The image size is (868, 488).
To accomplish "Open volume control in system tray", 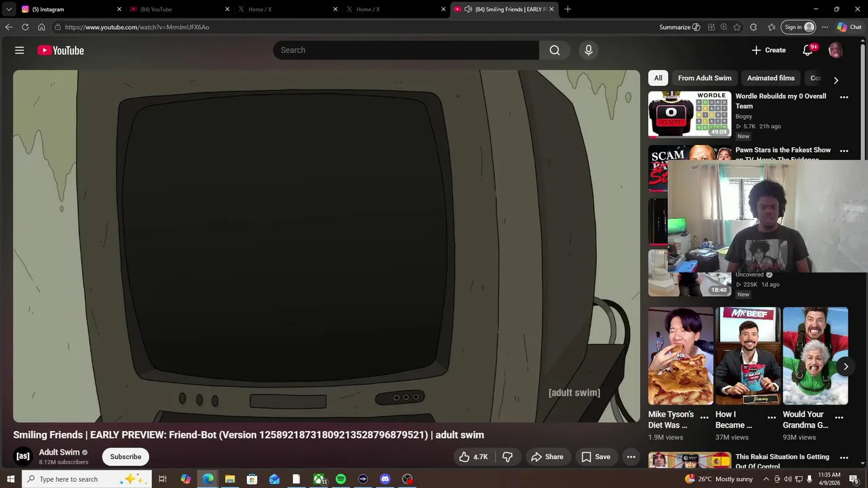I will [x=788, y=479].
